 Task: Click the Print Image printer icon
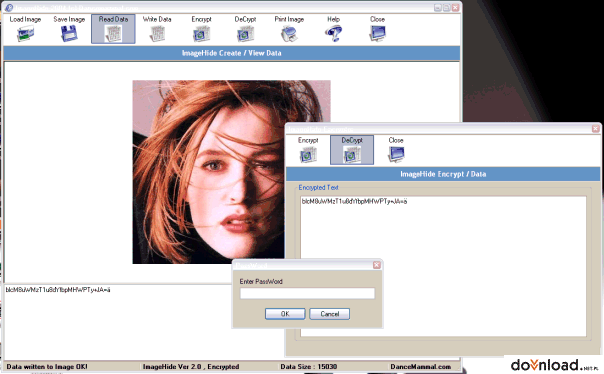coord(289,34)
